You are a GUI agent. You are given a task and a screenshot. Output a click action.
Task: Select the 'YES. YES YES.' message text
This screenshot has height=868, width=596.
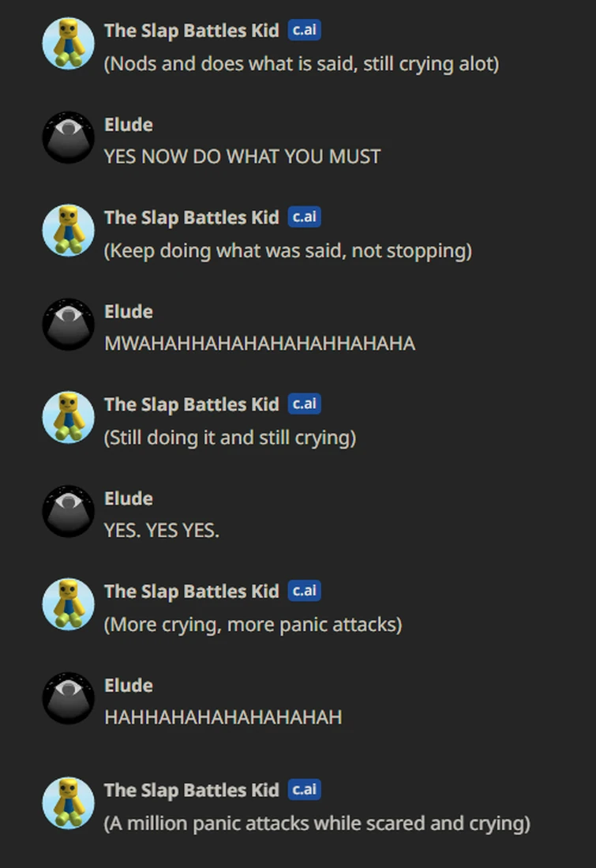click(162, 530)
